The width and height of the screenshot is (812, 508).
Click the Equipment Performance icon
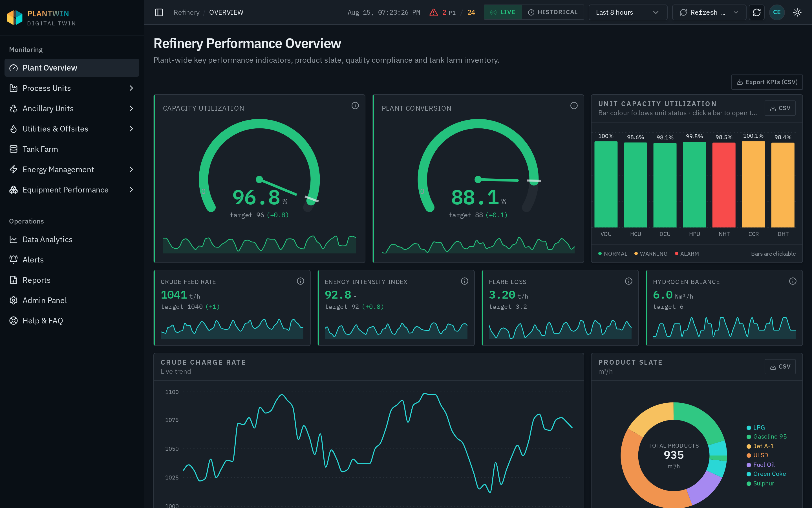(x=14, y=190)
